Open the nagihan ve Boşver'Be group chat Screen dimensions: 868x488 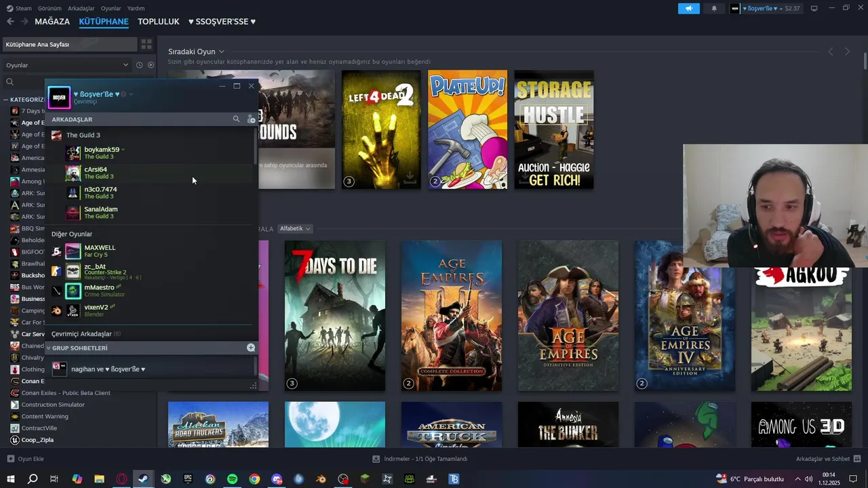149,369
